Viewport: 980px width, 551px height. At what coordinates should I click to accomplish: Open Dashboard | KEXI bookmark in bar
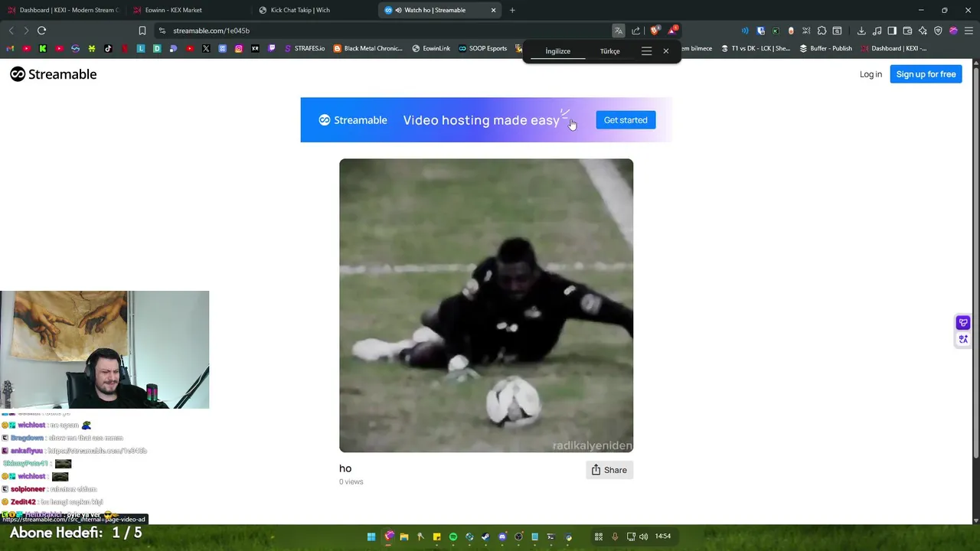(x=893, y=48)
